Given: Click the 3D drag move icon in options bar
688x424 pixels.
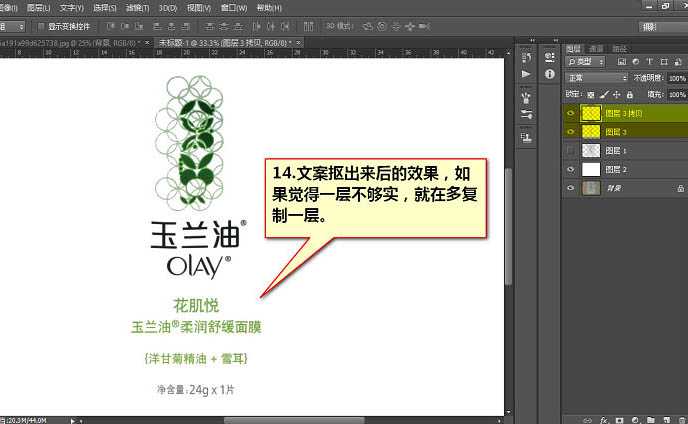Looking at the screenshot, I should pyautogui.click(x=396, y=27).
